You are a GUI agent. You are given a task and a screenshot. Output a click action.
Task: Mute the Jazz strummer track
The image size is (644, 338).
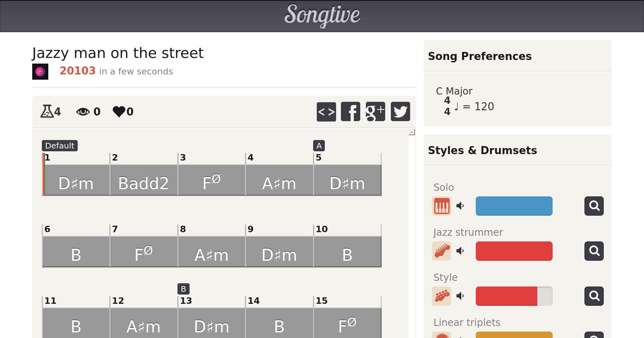tap(460, 251)
